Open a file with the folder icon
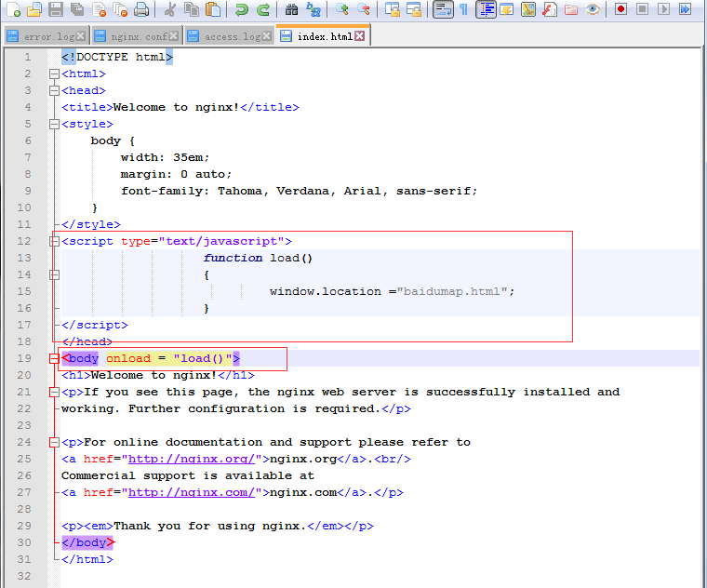 pos(34,9)
